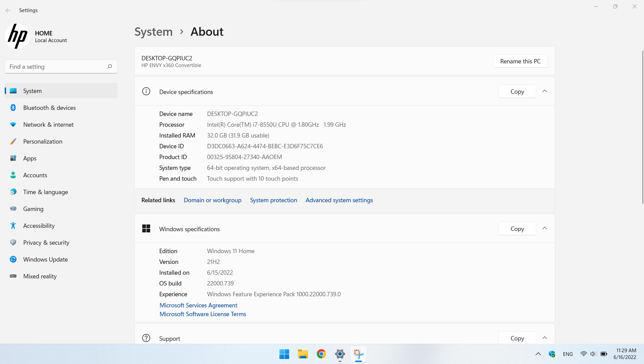644x364 pixels.
Task: Click the Settings gear on the taskbar
Action: tap(340, 354)
